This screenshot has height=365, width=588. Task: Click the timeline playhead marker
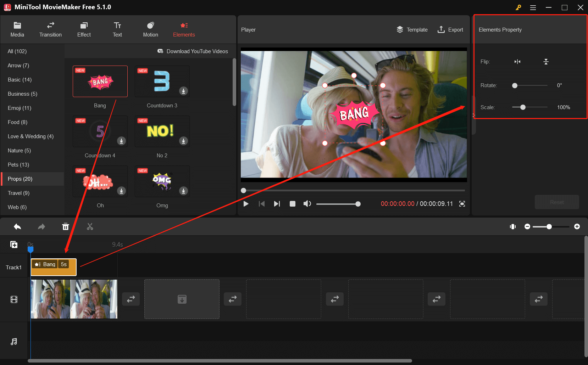30,249
